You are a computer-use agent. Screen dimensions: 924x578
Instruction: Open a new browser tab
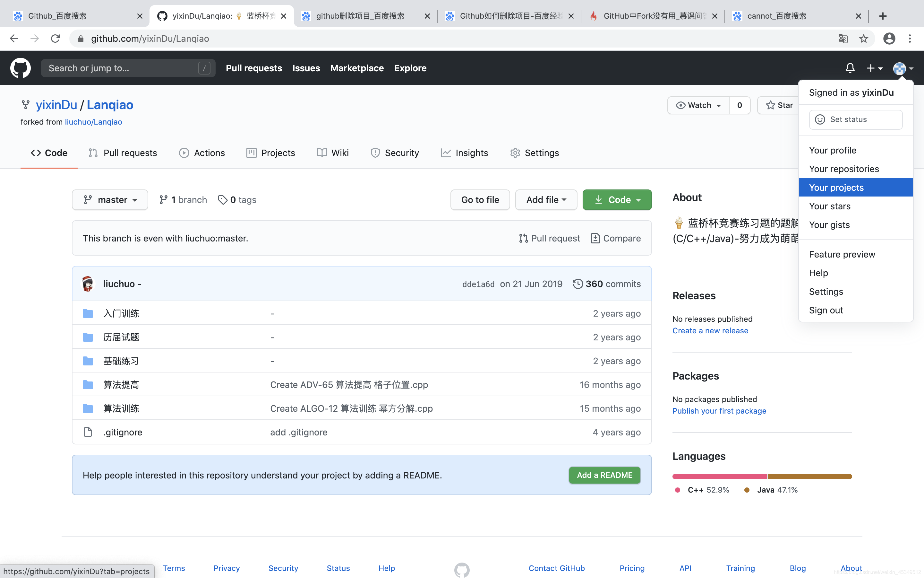(x=883, y=16)
